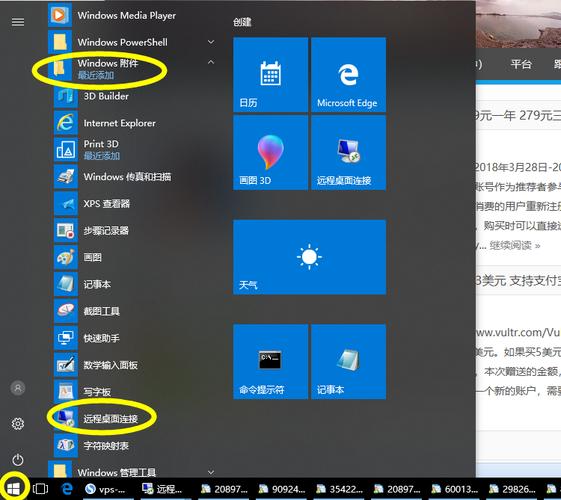Image resolution: width=561 pixels, height=500 pixels.
Task: Launch the 命令提示符 tile
Action: click(x=270, y=362)
